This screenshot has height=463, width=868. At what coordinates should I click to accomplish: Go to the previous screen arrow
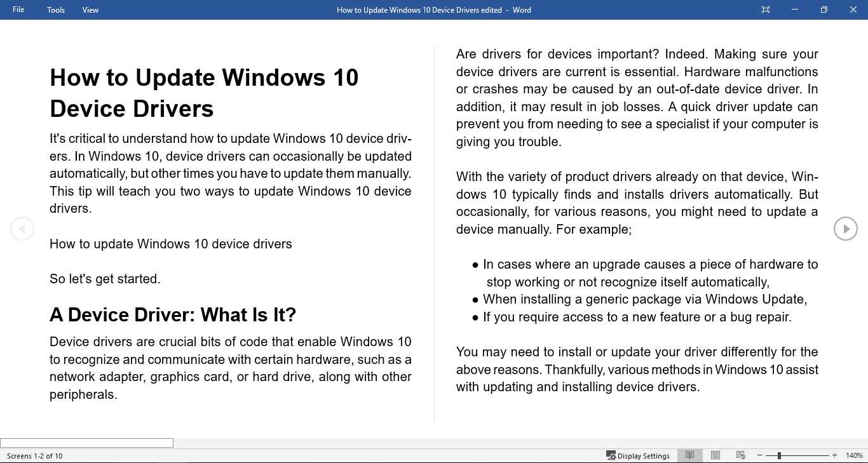(x=22, y=229)
